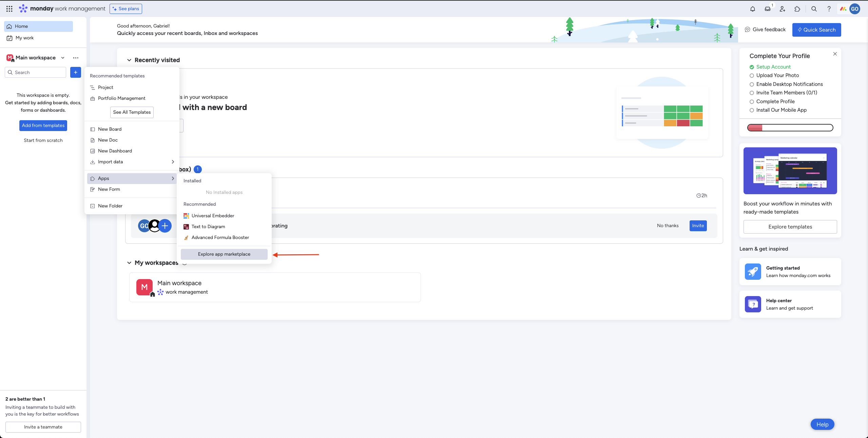Click the sidebar Search input field

tap(36, 72)
